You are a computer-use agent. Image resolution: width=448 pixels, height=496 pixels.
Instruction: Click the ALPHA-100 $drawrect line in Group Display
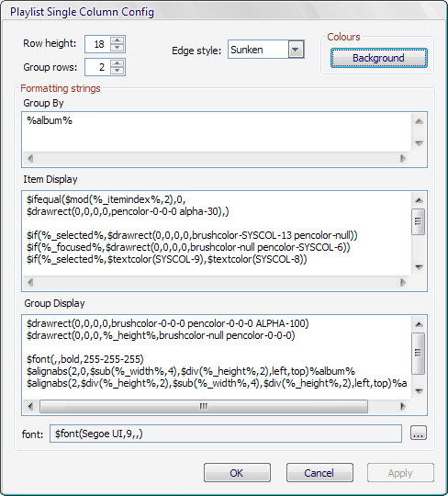coord(168,323)
